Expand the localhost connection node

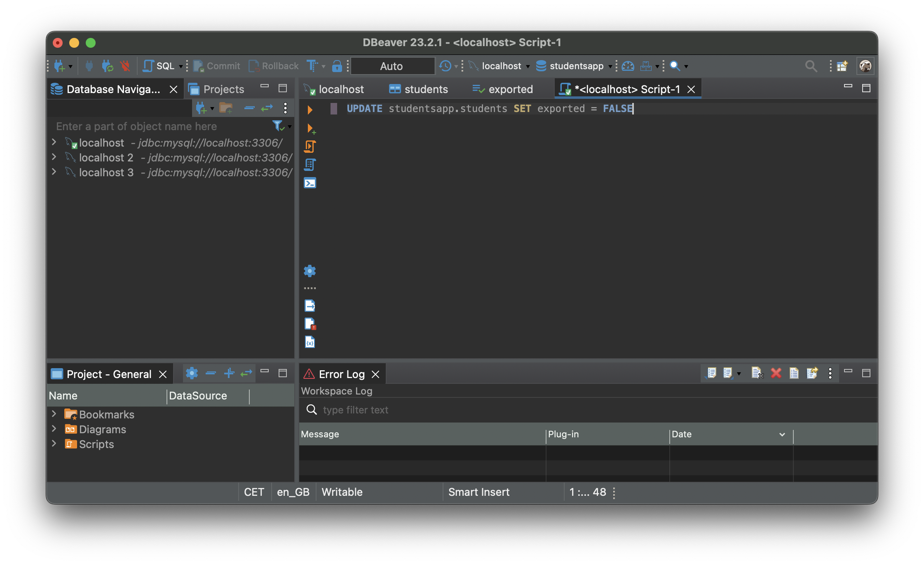(54, 142)
